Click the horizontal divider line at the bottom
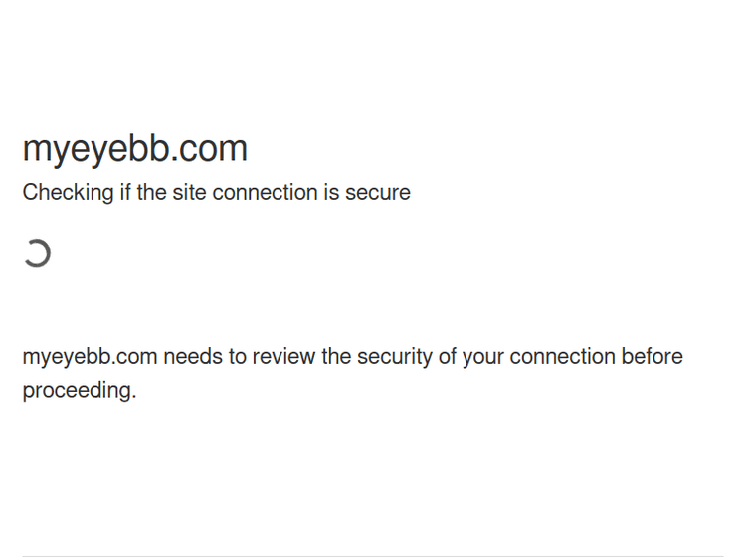The height and width of the screenshot is (560, 746). pos(373,556)
